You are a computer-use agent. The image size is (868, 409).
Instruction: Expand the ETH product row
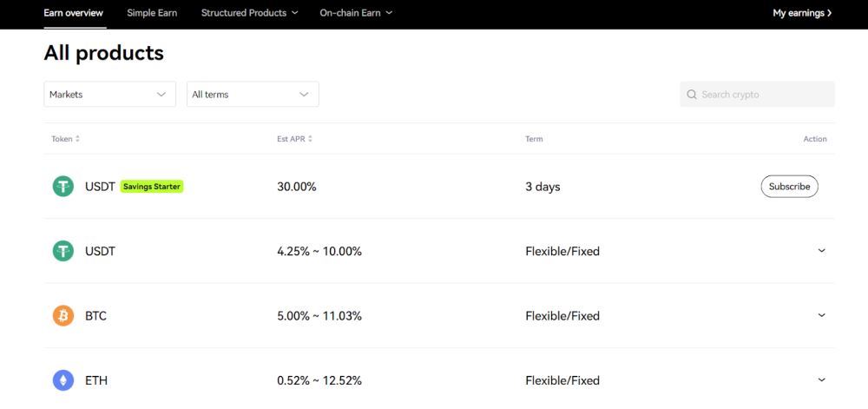[821, 379]
